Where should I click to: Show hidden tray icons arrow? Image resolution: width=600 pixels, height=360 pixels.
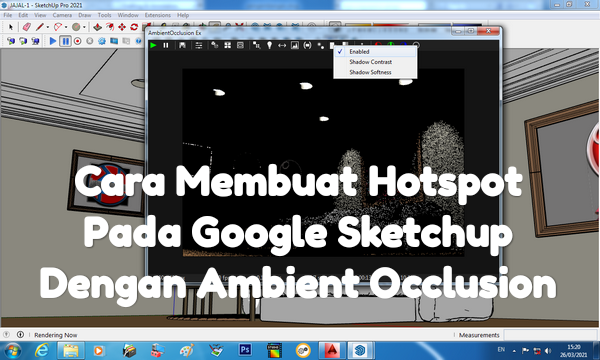(x=514, y=350)
